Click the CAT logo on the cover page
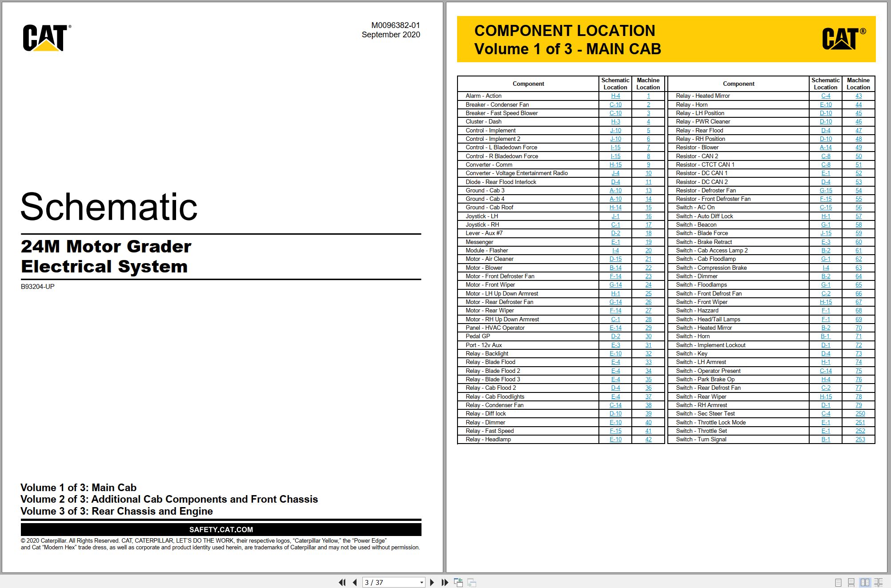Viewport: 891px width, 588px height. coord(46,38)
